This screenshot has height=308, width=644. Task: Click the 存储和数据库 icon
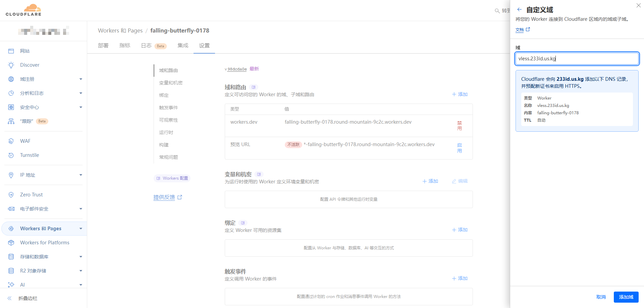[11, 257]
